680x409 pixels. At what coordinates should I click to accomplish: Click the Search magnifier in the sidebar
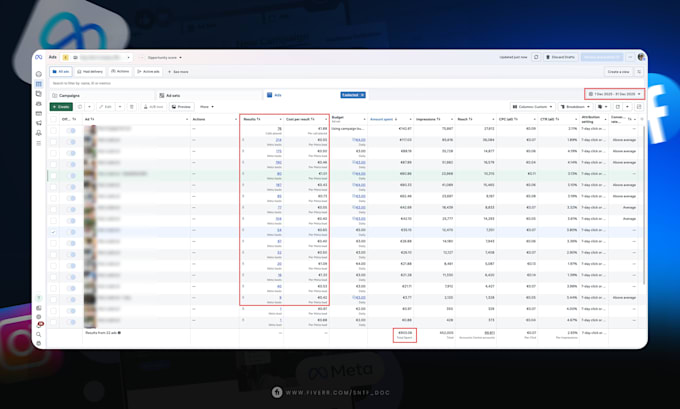39,334
